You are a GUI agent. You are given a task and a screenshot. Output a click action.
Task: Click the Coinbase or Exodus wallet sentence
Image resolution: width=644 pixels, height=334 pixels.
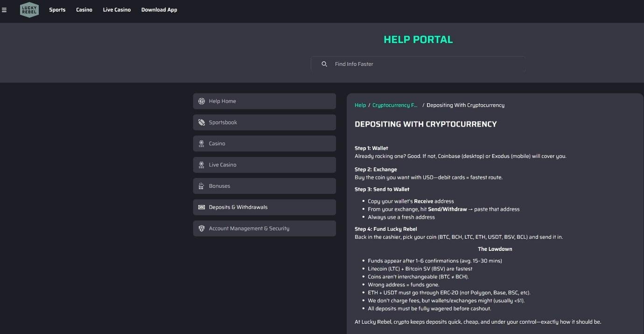click(x=460, y=156)
